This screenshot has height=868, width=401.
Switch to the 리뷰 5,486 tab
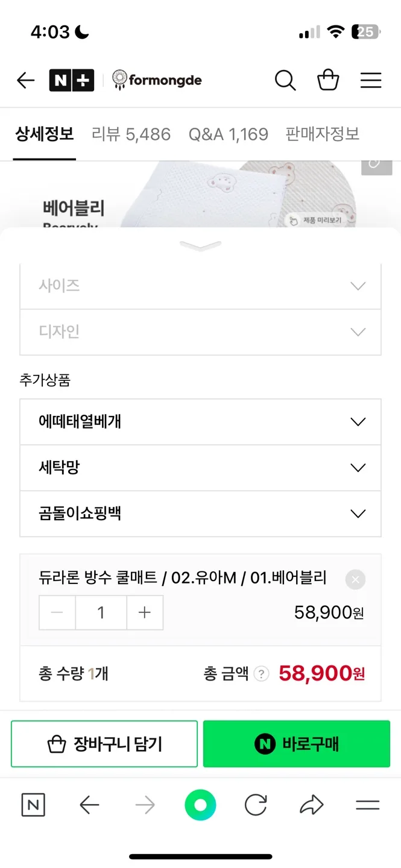(131, 134)
